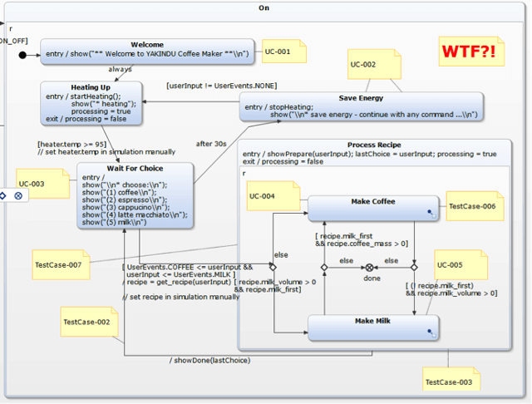The width and height of the screenshot is (532, 404).
Task: Select choice diamond left of Make Milk
Action: click(x=273, y=267)
